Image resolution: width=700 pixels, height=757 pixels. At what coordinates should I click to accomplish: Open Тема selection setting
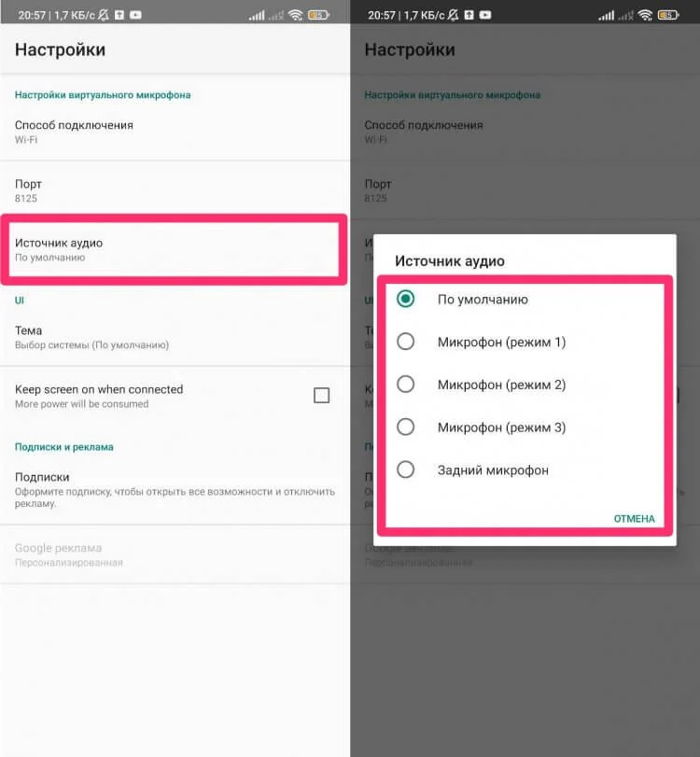(175, 337)
